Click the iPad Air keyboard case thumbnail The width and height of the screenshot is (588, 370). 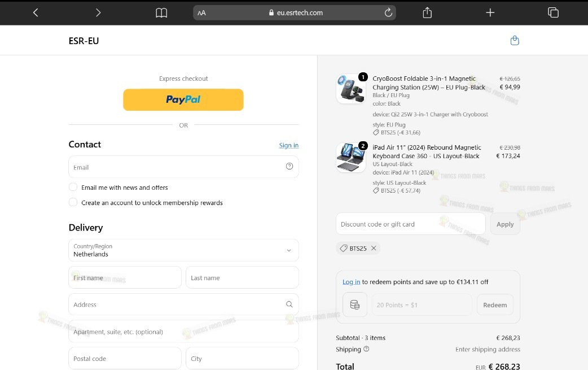pos(351,158)
